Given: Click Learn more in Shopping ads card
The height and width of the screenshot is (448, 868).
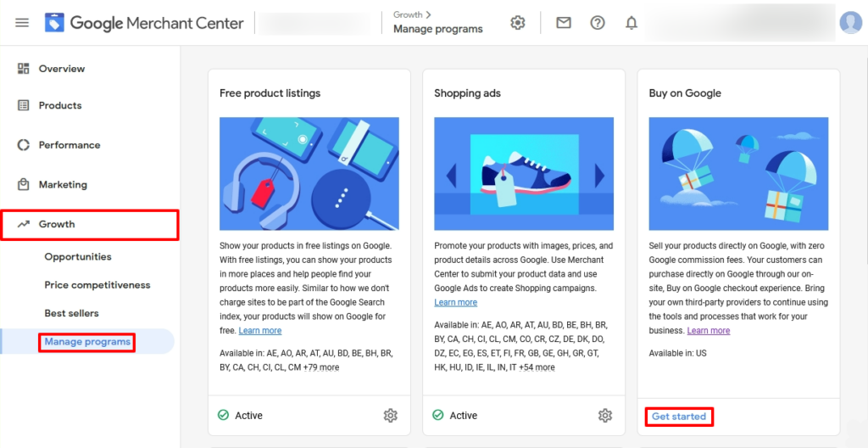Looking at the screenshot, I should [x=455, y=302].
